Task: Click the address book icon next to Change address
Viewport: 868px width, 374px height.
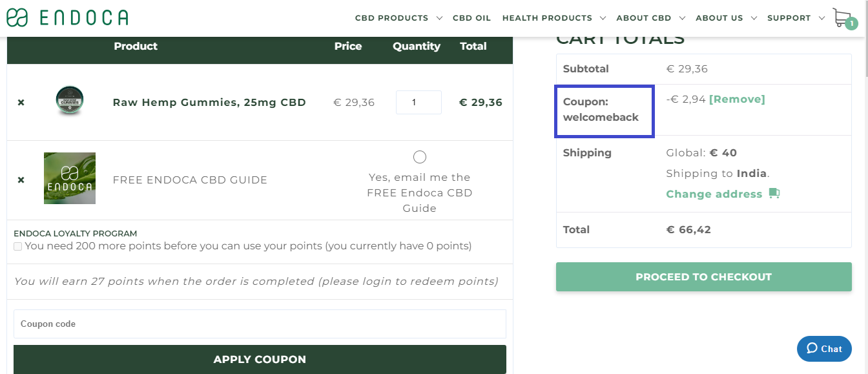Action: pyautogui.click(x=774, y=193)
